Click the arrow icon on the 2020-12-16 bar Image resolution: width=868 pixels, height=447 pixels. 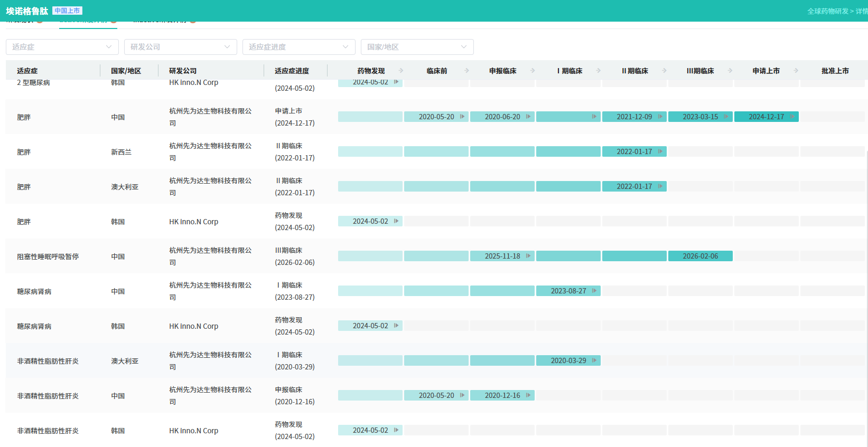click(528, 395)
